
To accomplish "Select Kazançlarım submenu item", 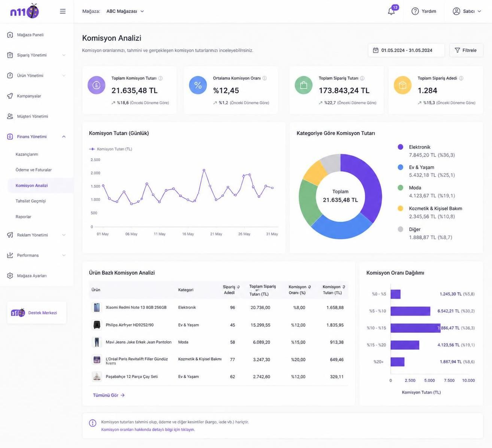I will point(27,154).
